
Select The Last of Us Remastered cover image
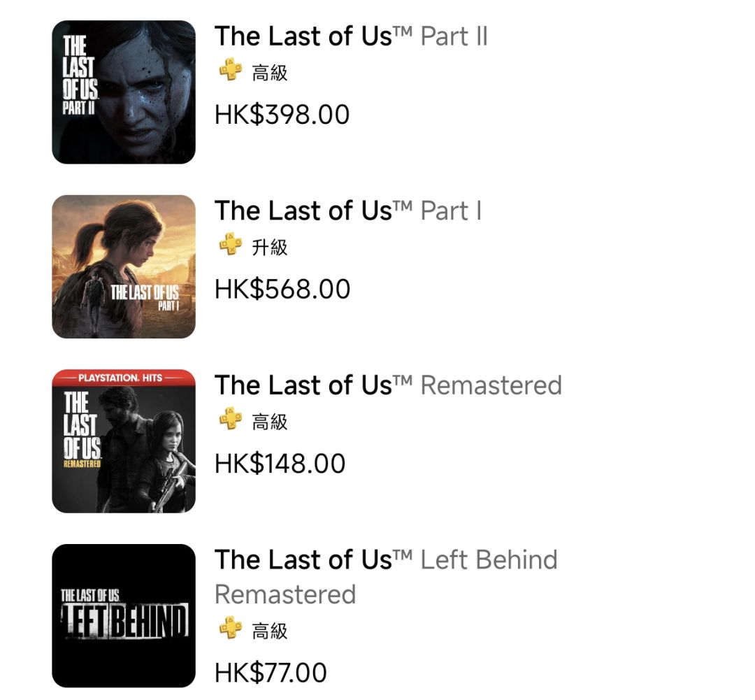click(x=124, y=441)
